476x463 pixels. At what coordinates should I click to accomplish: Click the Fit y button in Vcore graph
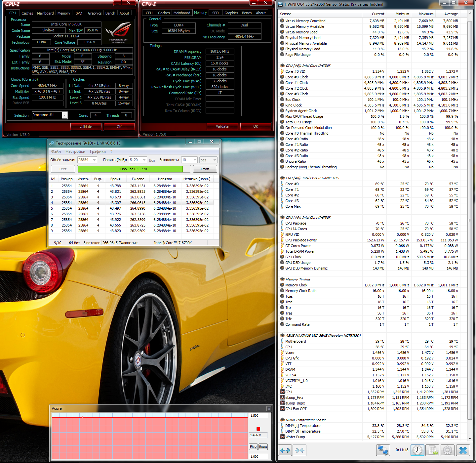tap(253, 447)
